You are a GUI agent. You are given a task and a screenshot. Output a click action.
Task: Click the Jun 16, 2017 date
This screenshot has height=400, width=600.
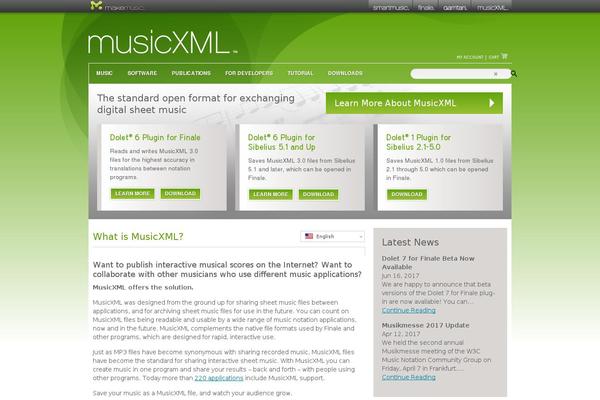[x=400, y=276]
